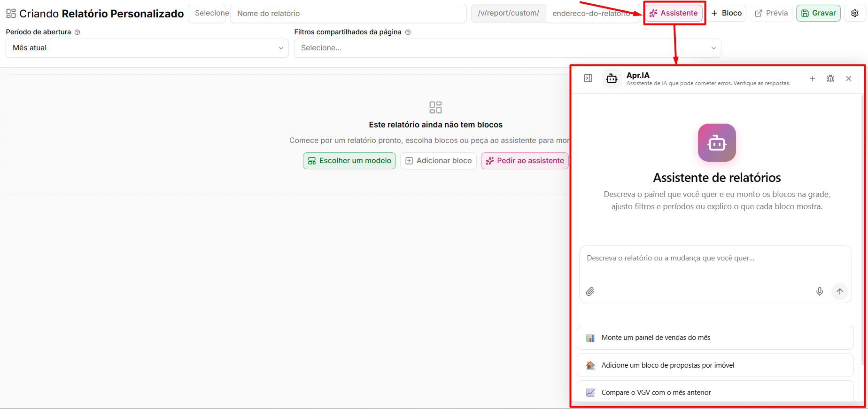
Task: Open the bug report icon in assistant header
Action: [x=830, y=79]
